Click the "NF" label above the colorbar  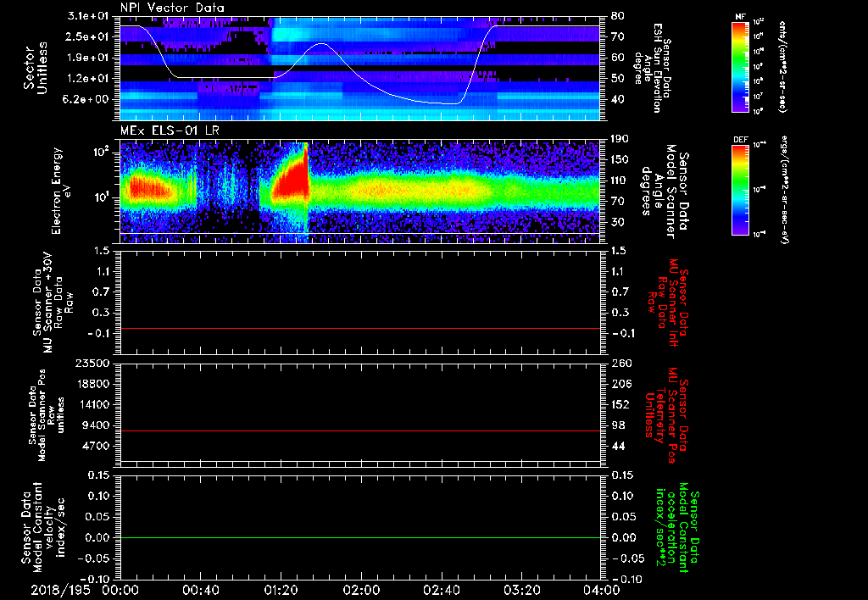740,17
